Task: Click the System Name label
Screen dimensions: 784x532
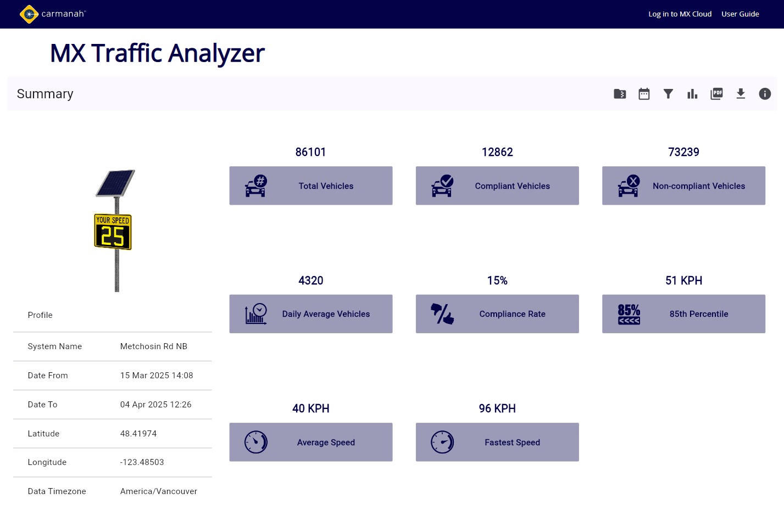Action: [55, 346]
